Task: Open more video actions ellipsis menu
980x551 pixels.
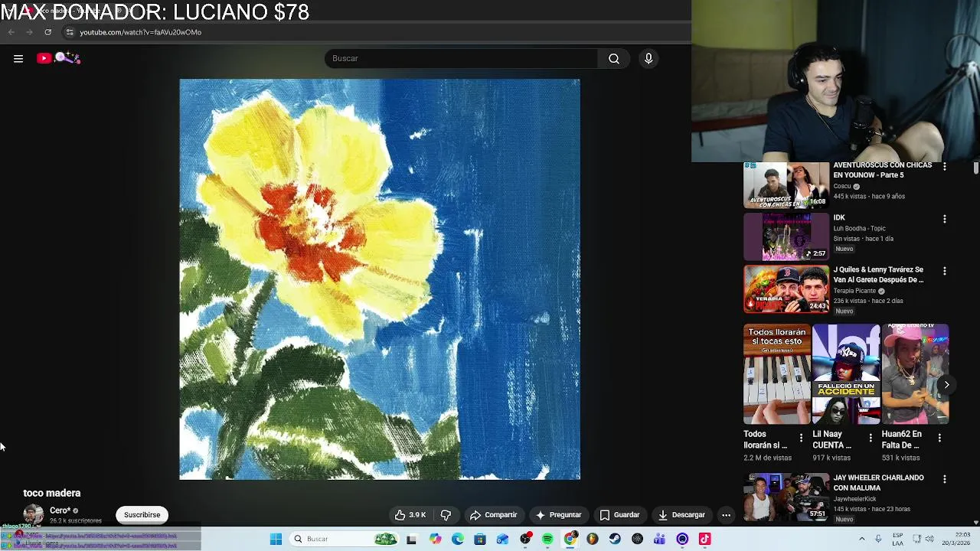Action: pos(726,515)
